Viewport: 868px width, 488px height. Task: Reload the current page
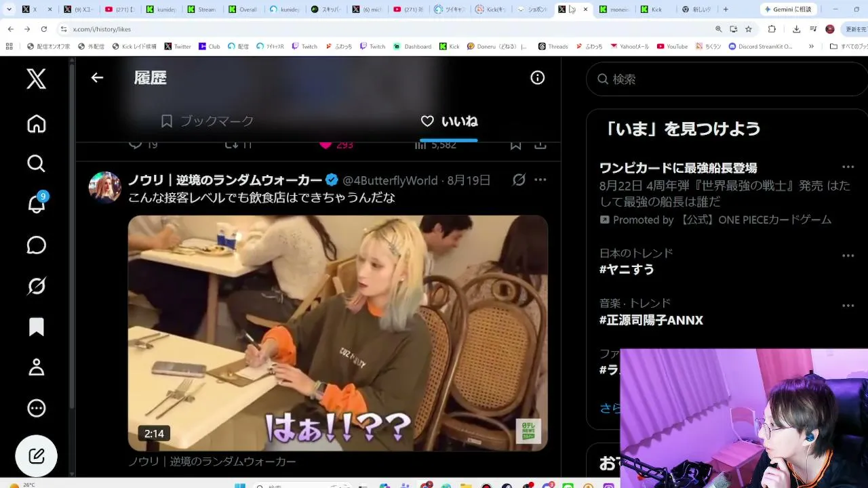coord(44,29)
